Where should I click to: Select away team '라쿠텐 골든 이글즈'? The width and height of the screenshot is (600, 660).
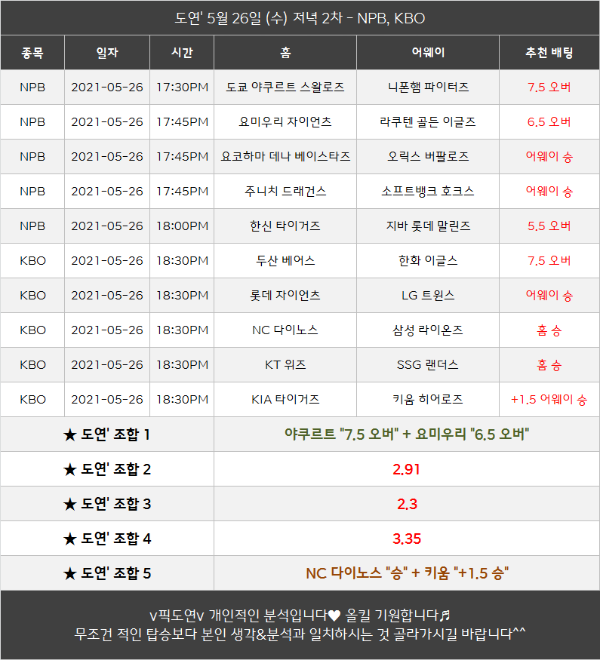(x=428, y=122)
